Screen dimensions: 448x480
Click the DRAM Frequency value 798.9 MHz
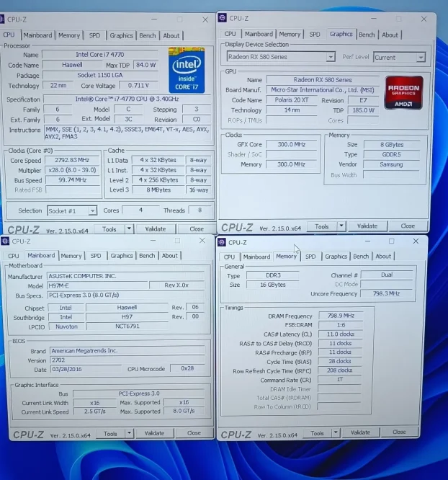(341, 315)
